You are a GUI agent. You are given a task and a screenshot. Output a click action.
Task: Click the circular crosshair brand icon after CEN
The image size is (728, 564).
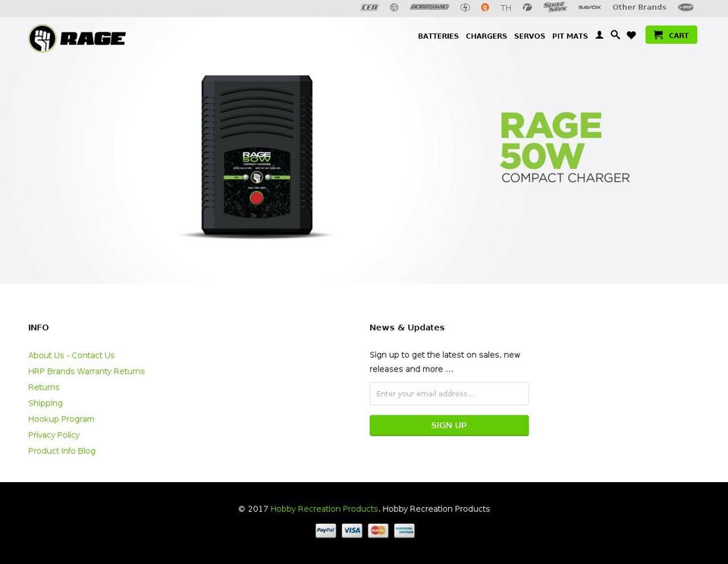(394, 8)
